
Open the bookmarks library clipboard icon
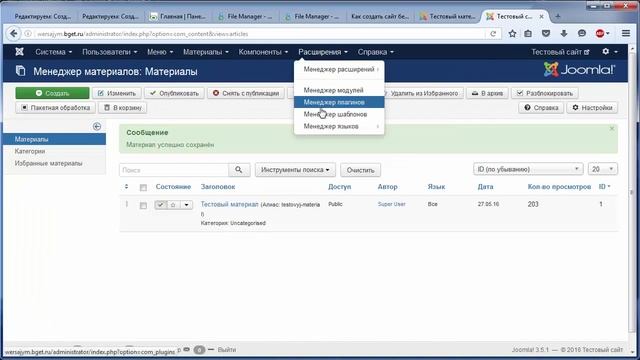[528, 33]
